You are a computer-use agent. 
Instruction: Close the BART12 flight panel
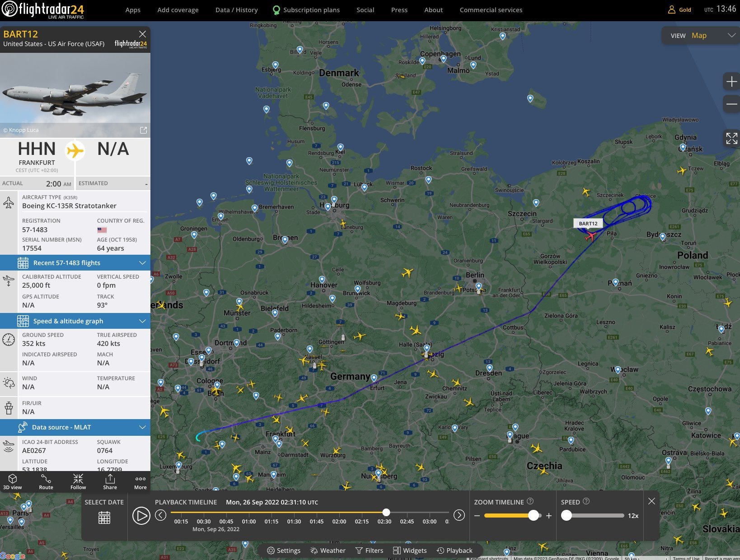click(142, 34)
